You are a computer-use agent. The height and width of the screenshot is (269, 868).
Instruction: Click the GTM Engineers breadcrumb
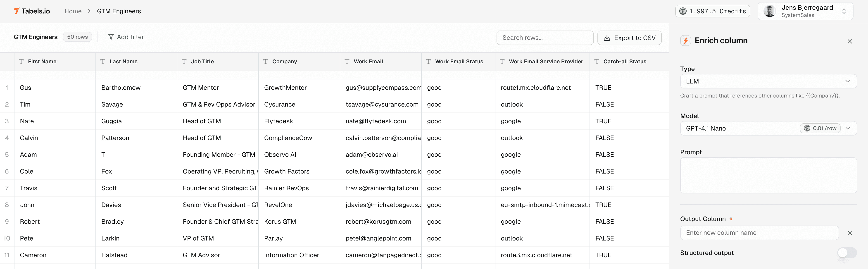(119, 11)
